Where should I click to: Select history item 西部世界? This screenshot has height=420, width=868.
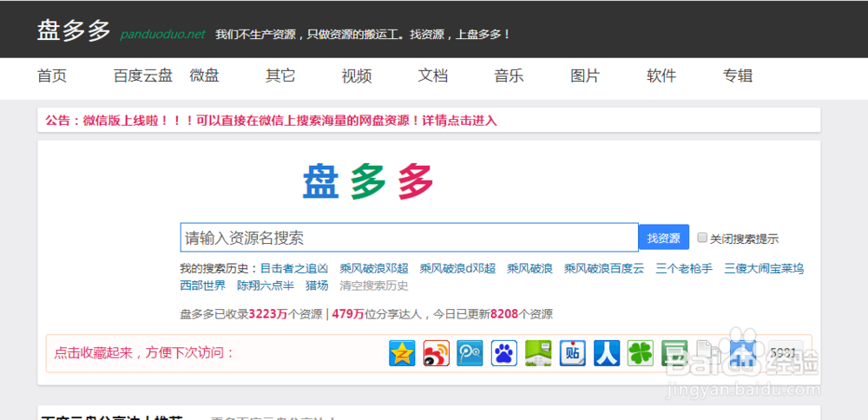[203, 285]
